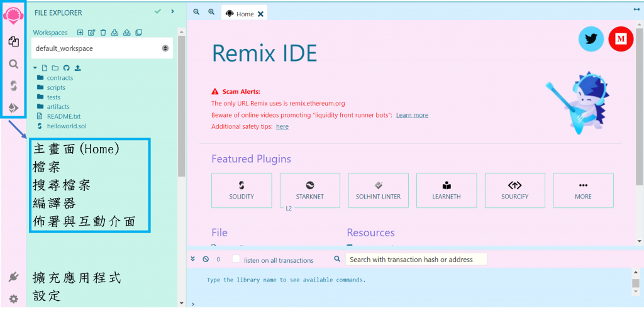Create a new file icon

45,68
